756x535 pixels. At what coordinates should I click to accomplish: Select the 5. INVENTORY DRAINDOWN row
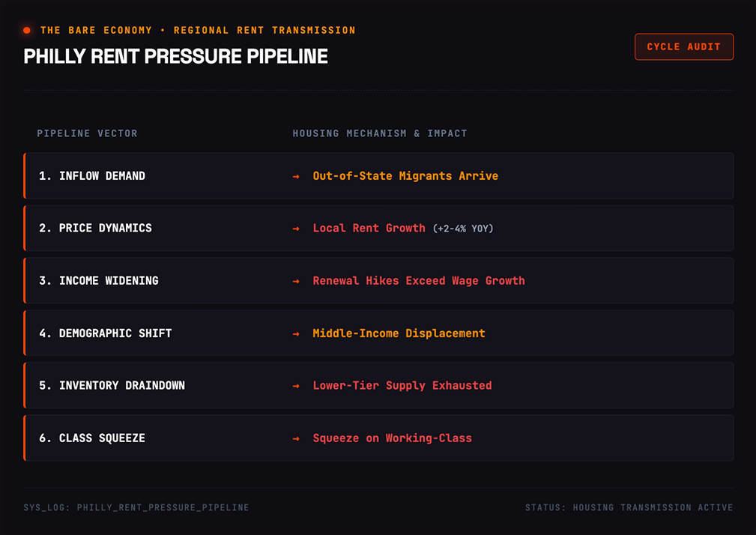[378, 386]
